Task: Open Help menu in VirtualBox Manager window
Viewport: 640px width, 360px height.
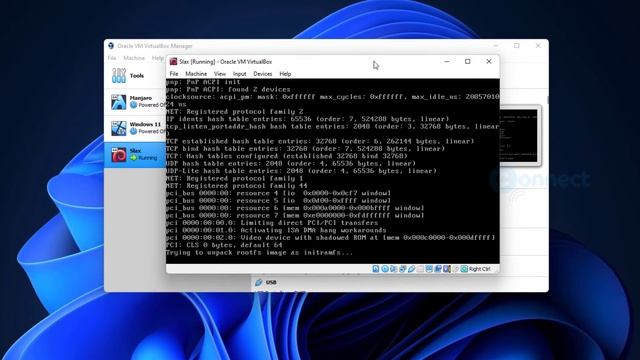Action: click(x=158, y=58)
